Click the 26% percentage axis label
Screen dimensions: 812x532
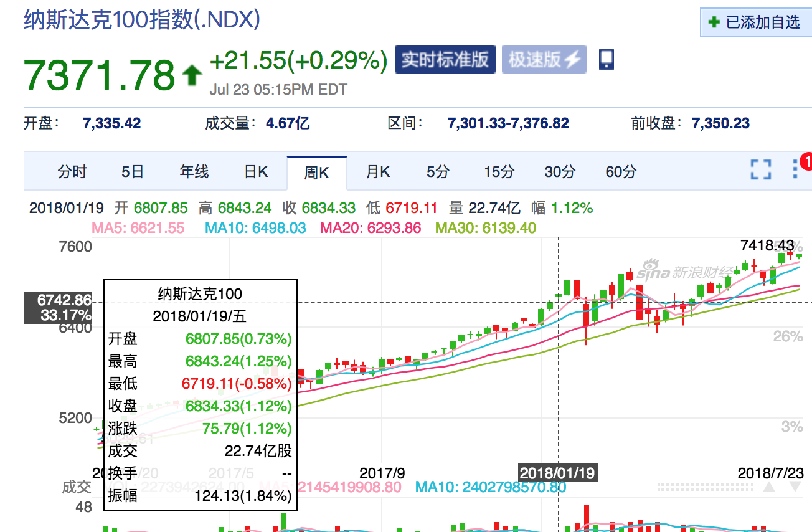[788, 336]
